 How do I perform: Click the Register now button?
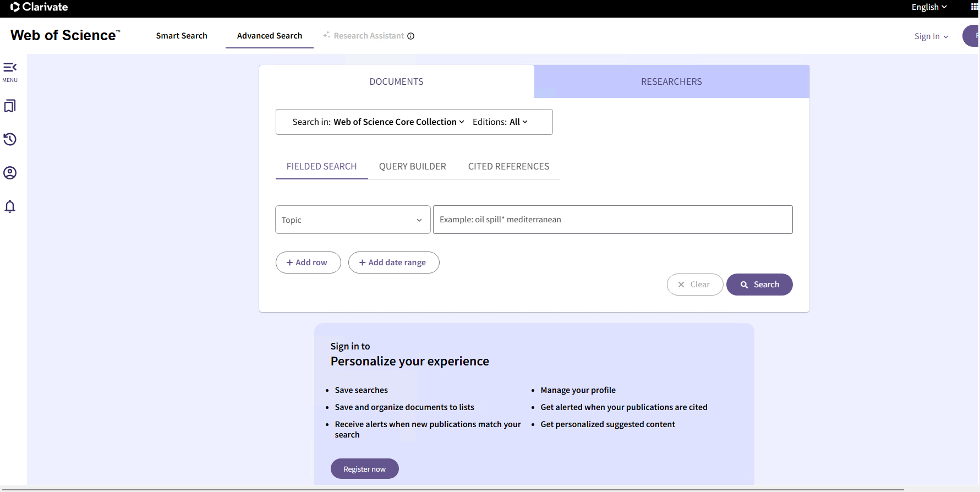tap(364, 469)
